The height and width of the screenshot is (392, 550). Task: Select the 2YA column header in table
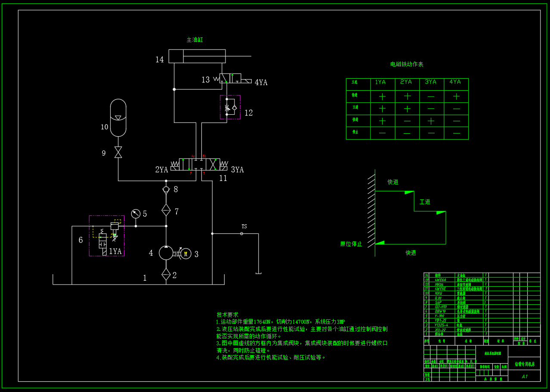[x=406, y=82]
